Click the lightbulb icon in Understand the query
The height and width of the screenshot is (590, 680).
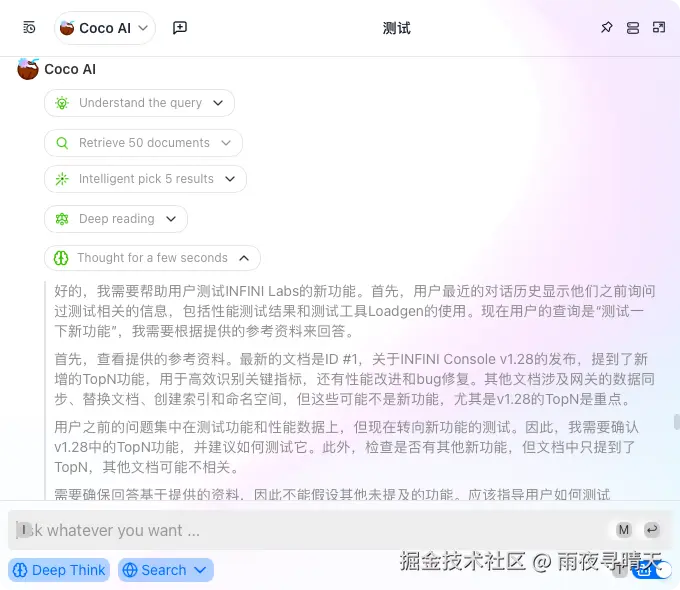point(62,103)
